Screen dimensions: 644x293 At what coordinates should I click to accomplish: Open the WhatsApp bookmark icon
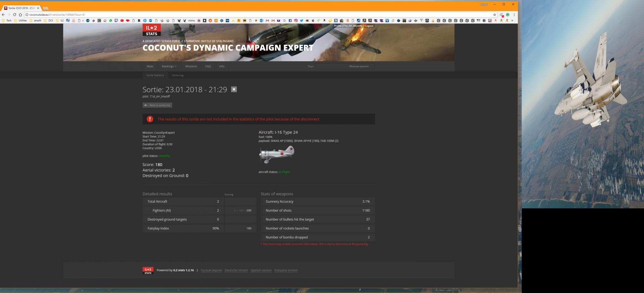(x=111, y=20)
